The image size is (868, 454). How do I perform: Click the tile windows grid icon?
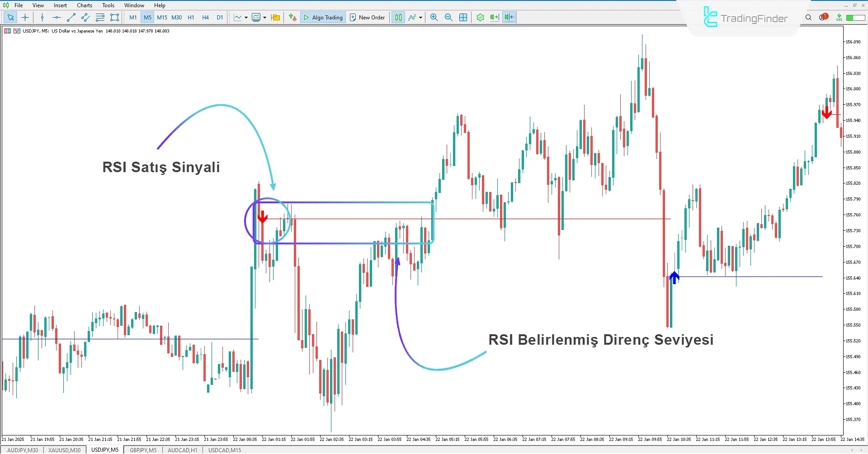point(463,18)
